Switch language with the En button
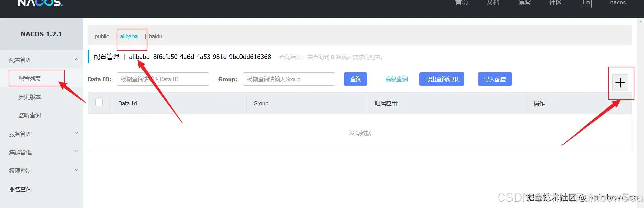This screenshot has width=644, height=208. (586, 3)
